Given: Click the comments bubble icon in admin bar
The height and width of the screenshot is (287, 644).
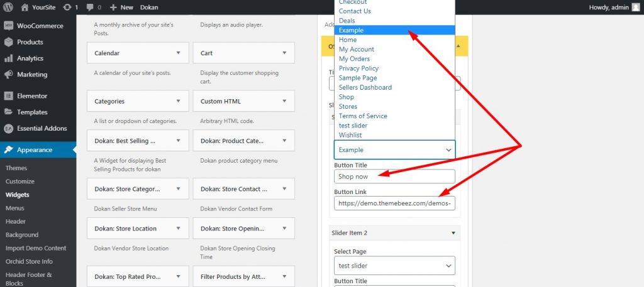Looking at the screenshot, I should point(91,8).
